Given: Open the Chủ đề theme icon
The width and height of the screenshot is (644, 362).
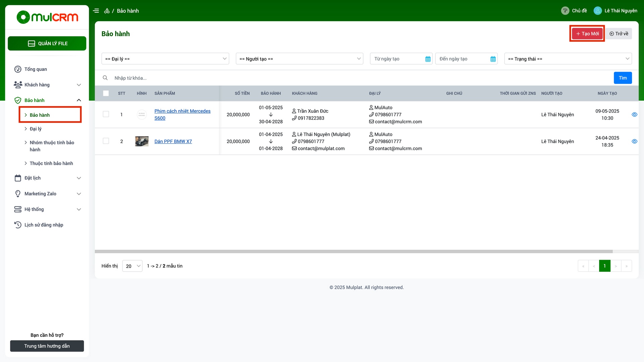Looking at the screenshot, I should click(565, 11).
